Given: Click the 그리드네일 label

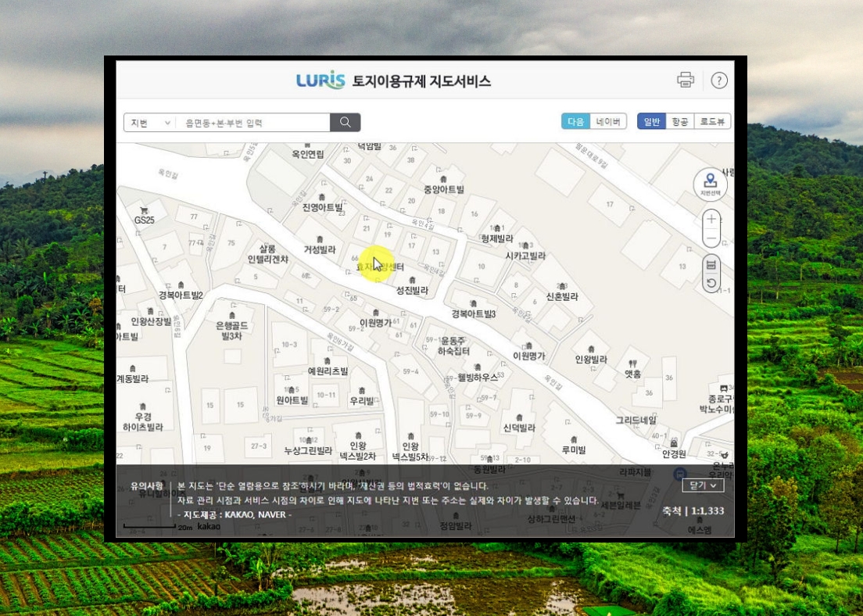Looking at the screenshot, I should pyautogui.click(x=636, y=420).
